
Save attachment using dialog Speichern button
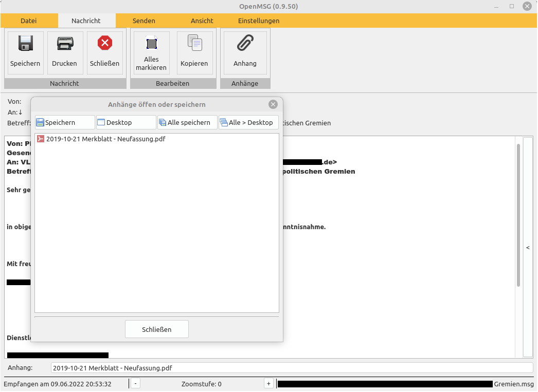(65, 122)
